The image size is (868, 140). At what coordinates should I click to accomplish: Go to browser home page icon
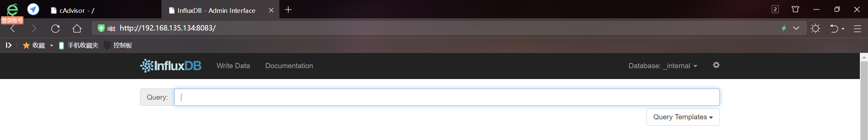click(77, 28)
